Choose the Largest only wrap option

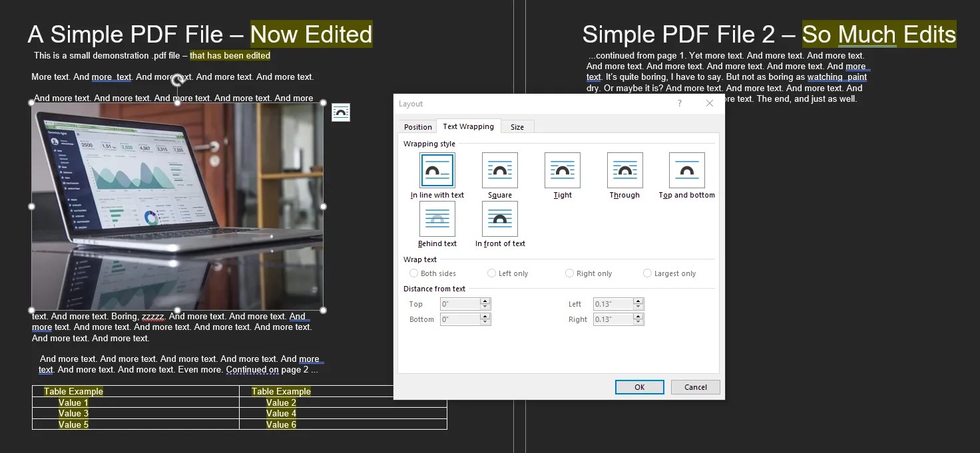tap(647, 273)
